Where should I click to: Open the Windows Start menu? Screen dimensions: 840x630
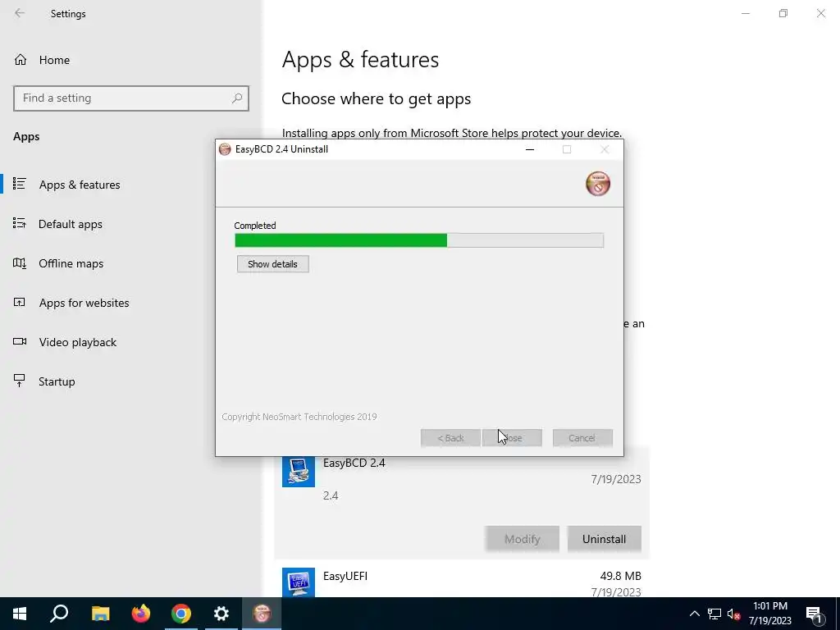coord(20,614)
